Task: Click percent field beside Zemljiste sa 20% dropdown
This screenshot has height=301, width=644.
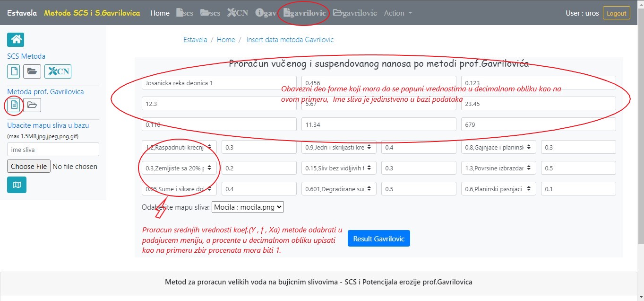Action: coord(259,168)
